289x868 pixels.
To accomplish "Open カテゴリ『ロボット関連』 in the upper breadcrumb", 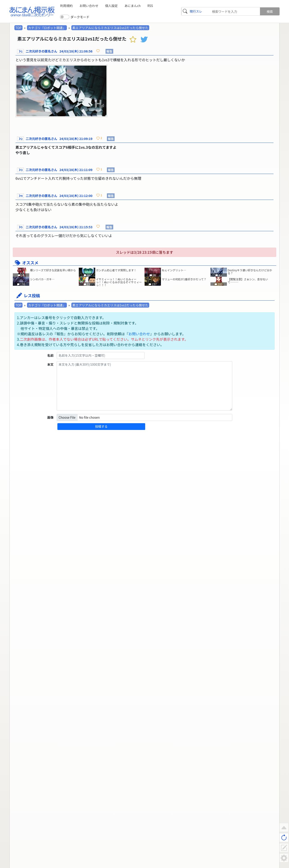I will coord(47,28).
